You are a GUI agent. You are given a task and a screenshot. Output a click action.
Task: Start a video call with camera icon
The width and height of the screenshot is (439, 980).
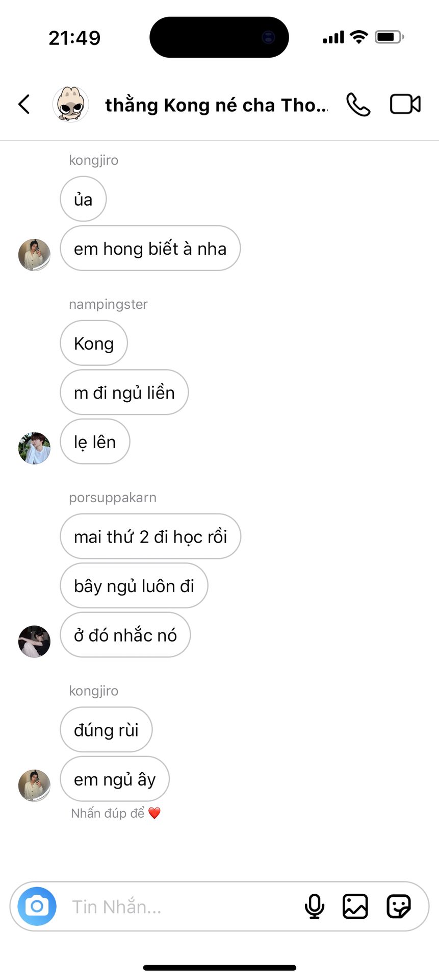pos(405,104)
